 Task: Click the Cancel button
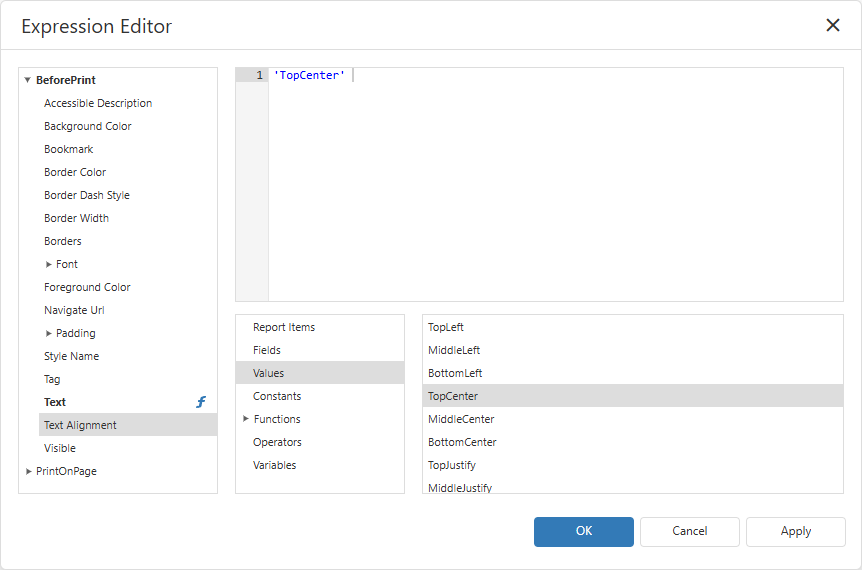(689, 532)
